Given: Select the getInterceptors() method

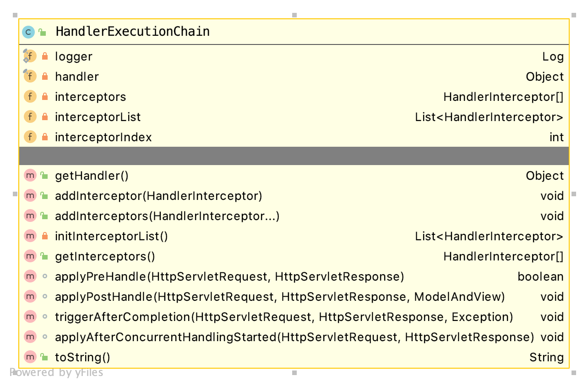Looking at the screenshot, I should (x=105, y=257).
